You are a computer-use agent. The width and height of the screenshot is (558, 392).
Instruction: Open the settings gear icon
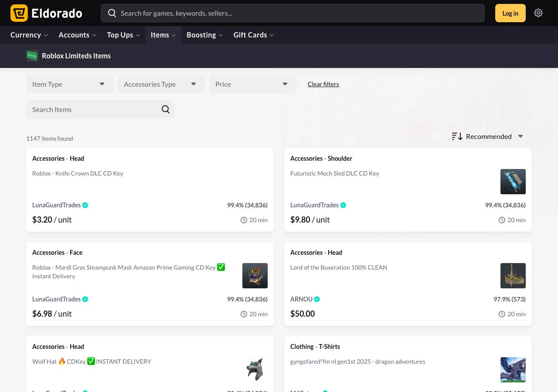[538, 13]
